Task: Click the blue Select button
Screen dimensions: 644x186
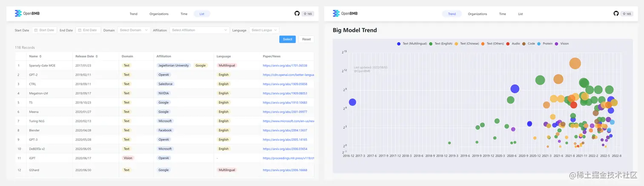Action: pos(287,39)
